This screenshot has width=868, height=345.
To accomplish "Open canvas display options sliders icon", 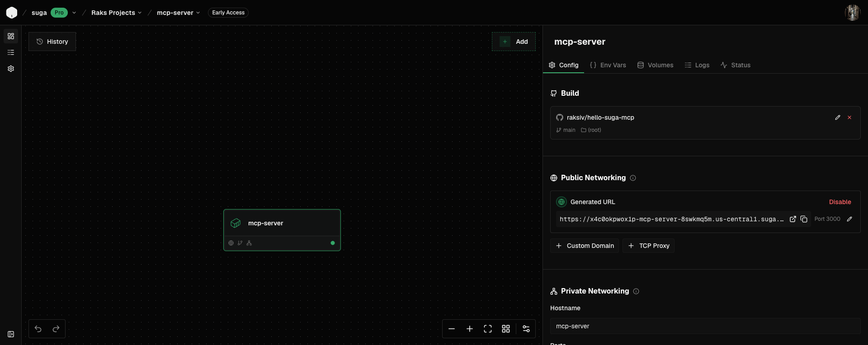I will (526, 329).
